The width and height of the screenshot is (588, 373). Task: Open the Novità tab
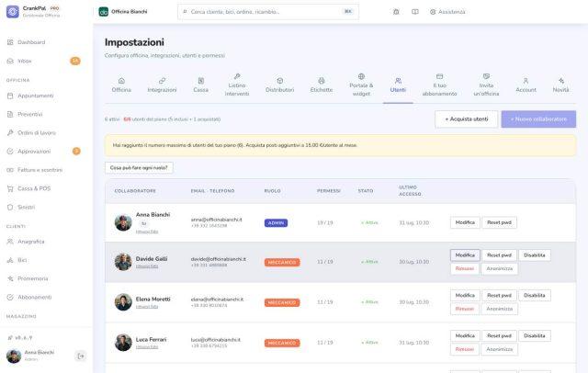pos(560,85)
